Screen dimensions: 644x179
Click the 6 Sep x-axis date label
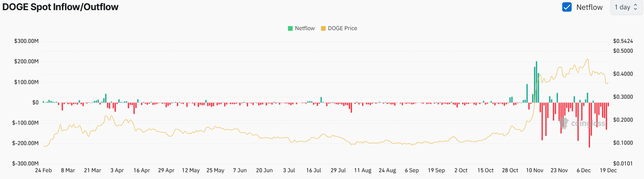412,170
